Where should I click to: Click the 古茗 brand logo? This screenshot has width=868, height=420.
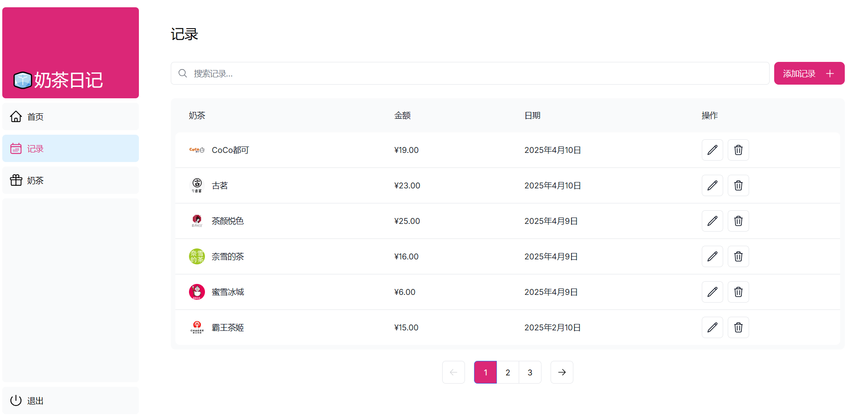[197, 185]
